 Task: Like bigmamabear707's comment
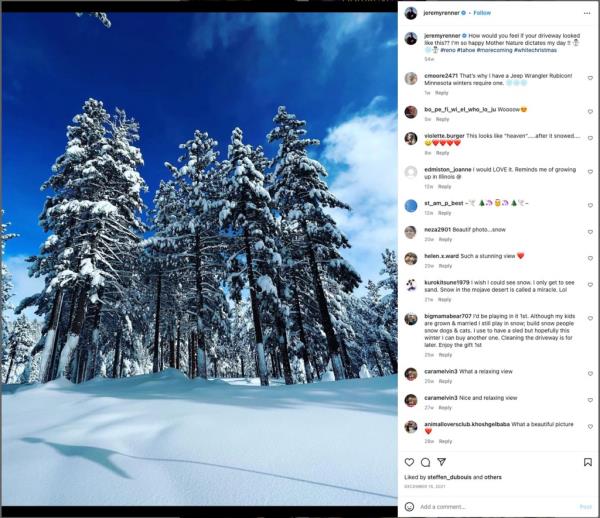pos(590,318)
